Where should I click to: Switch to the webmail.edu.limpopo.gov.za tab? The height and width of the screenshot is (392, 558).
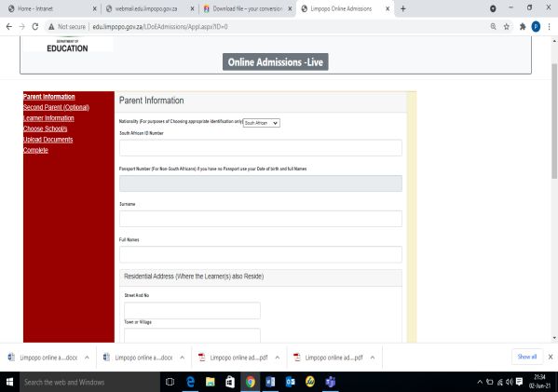click(149, 9)
